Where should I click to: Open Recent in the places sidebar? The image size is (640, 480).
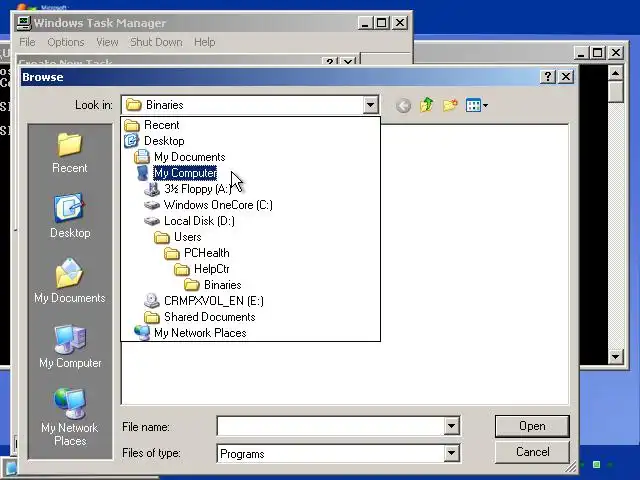(x=70, y=153)
